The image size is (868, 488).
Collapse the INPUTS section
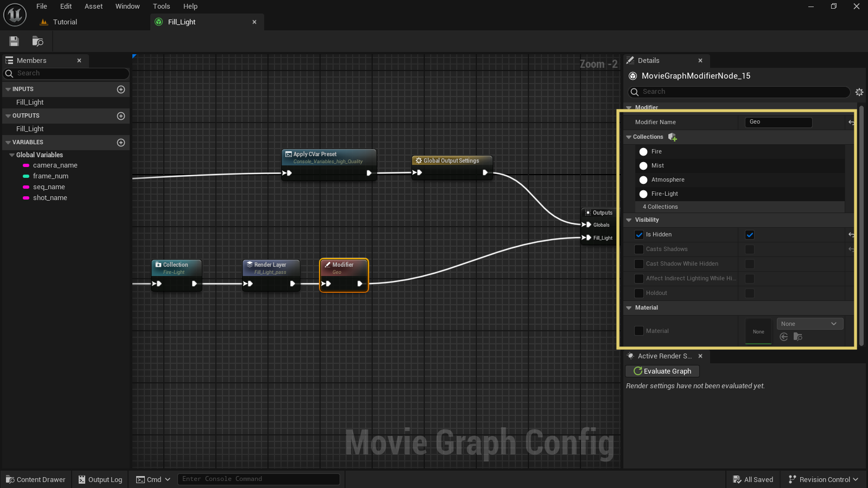8,89
